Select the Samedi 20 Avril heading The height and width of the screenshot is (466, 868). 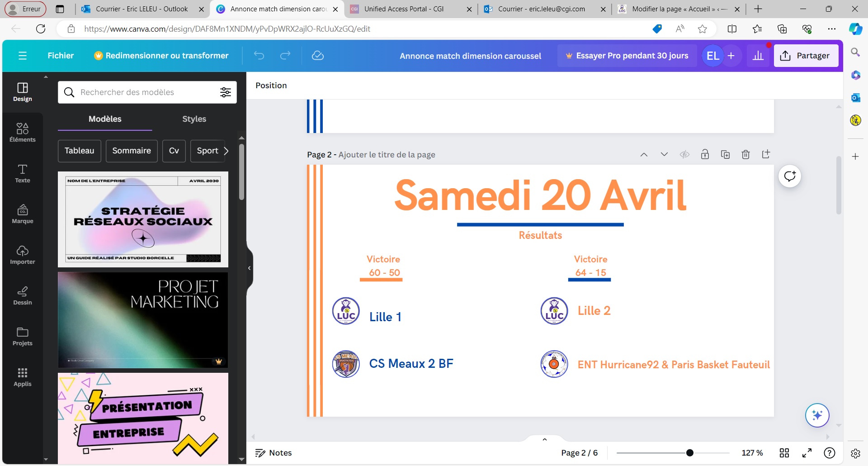coord(540,195)
